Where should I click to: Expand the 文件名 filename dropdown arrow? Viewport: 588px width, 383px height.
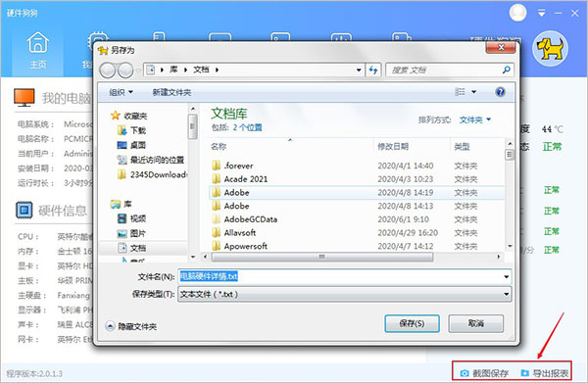[x=507, y=277]
